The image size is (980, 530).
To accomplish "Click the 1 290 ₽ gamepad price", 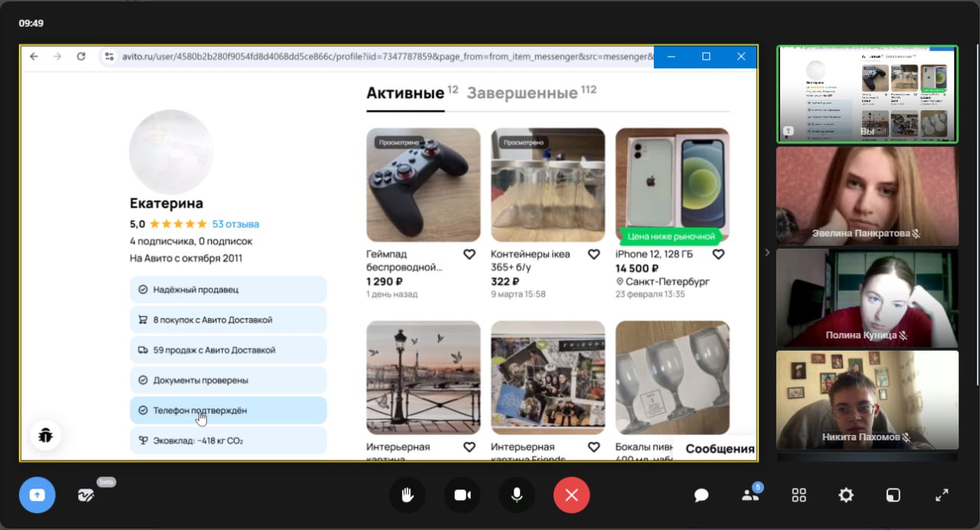I will pyautogui.click(x=386, y=282).
